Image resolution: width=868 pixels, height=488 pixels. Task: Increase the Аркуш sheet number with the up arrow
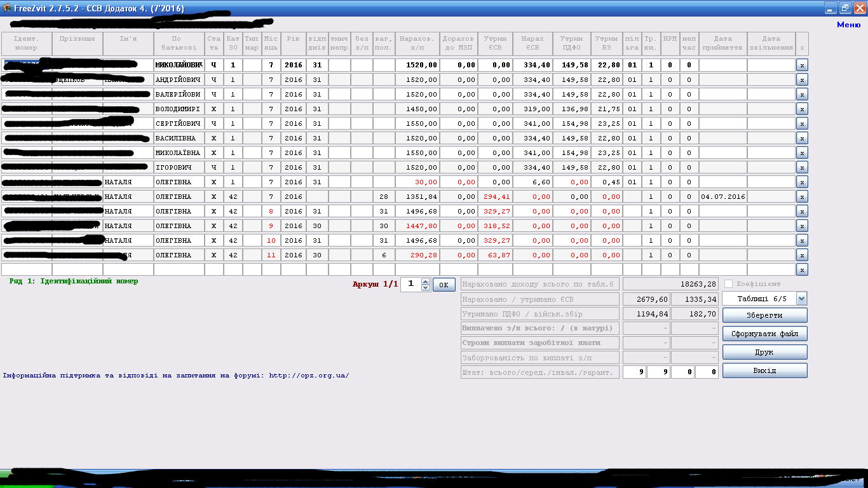(x=426, y=281)
